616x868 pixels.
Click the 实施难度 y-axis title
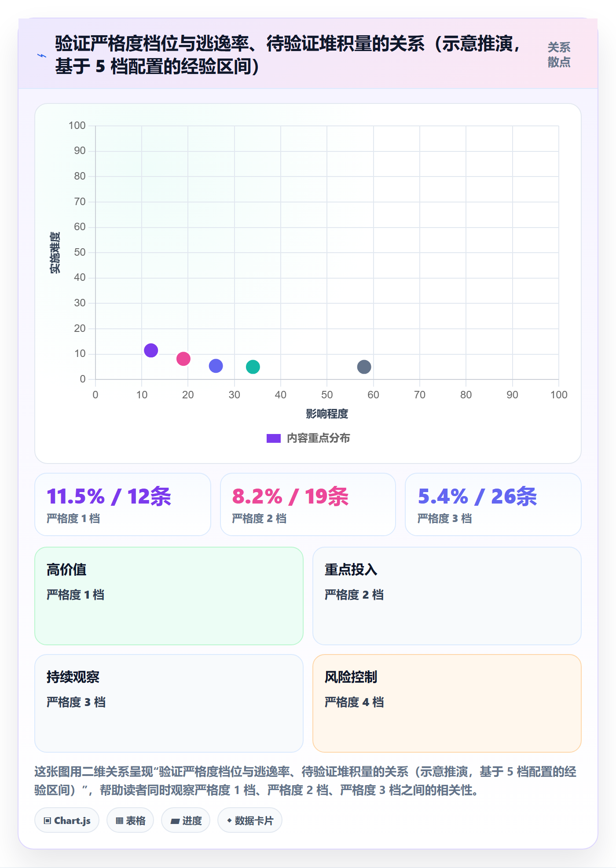[55, 253]
